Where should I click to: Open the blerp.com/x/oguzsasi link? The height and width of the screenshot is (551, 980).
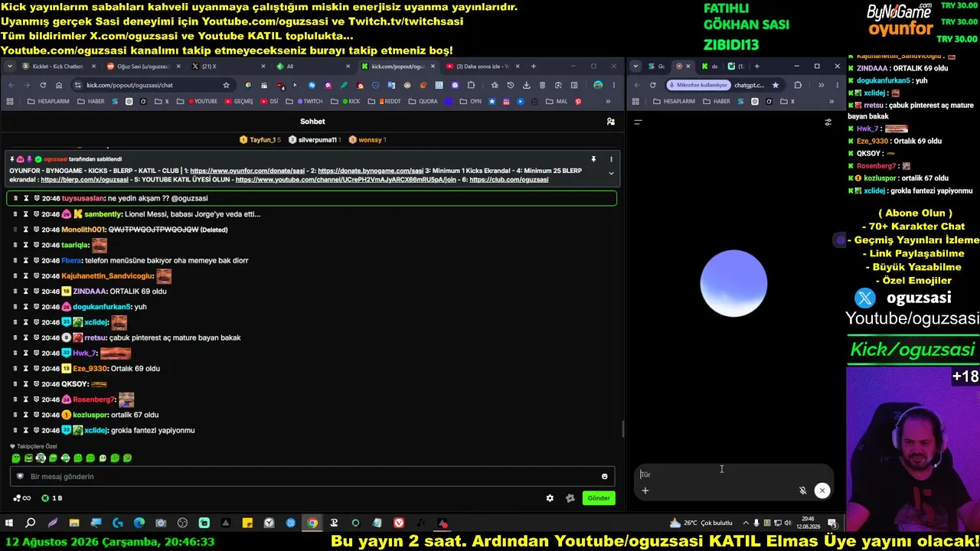(x=84, y=180)
